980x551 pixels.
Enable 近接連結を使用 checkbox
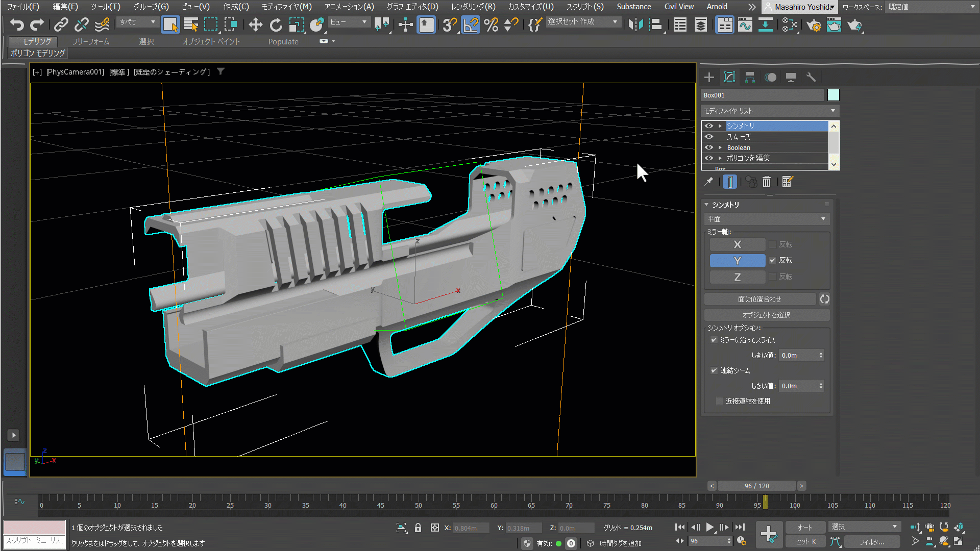coord(719,401)
